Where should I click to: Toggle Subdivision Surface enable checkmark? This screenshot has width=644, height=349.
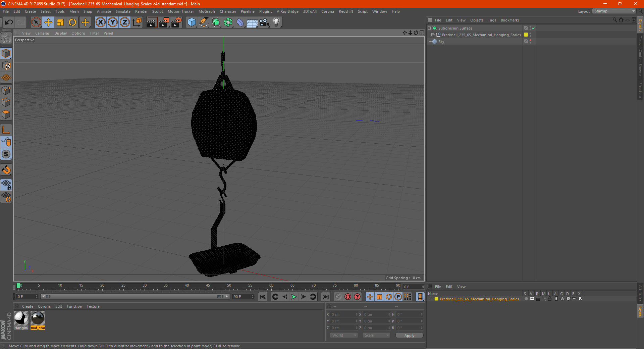(533, 28)
